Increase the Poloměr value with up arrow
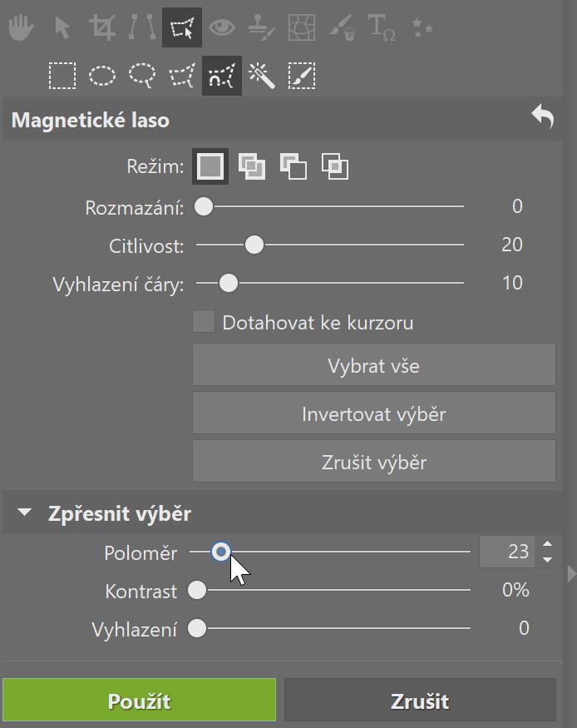The width and height of the screenshot is (577, 728). click(547, 545)
